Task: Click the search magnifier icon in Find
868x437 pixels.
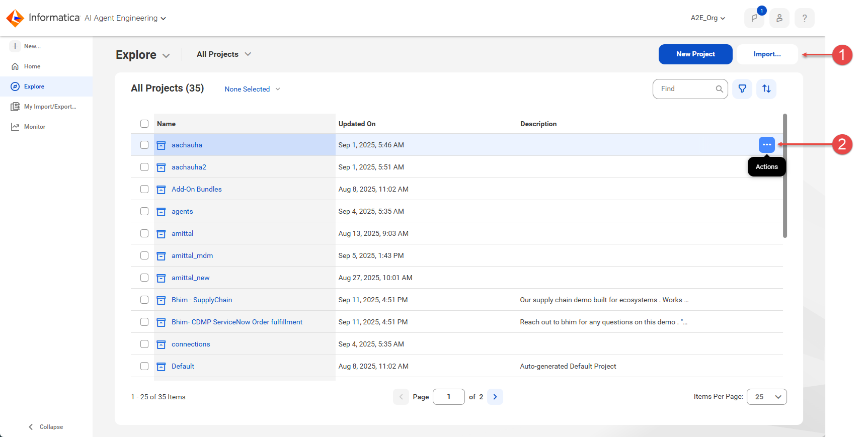Action: click(720, 89)
